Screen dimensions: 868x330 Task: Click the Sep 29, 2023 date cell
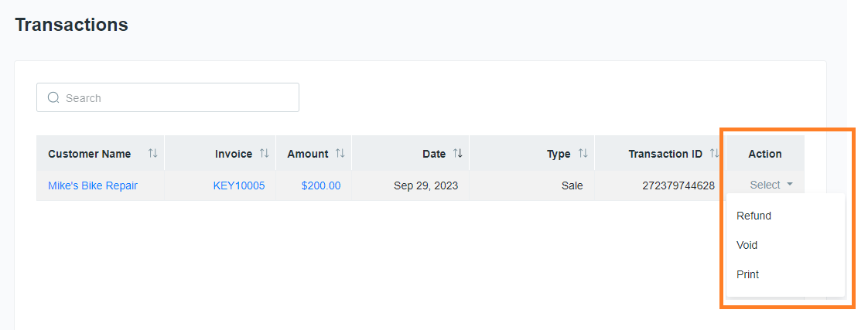click(425, 185)
